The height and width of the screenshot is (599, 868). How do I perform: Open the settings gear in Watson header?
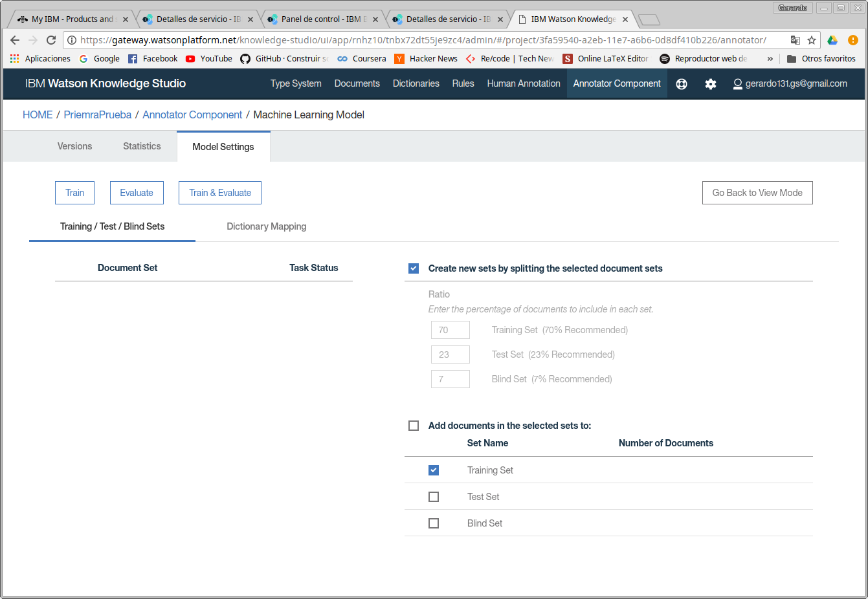pyautogui.click(x=711, y=84)
